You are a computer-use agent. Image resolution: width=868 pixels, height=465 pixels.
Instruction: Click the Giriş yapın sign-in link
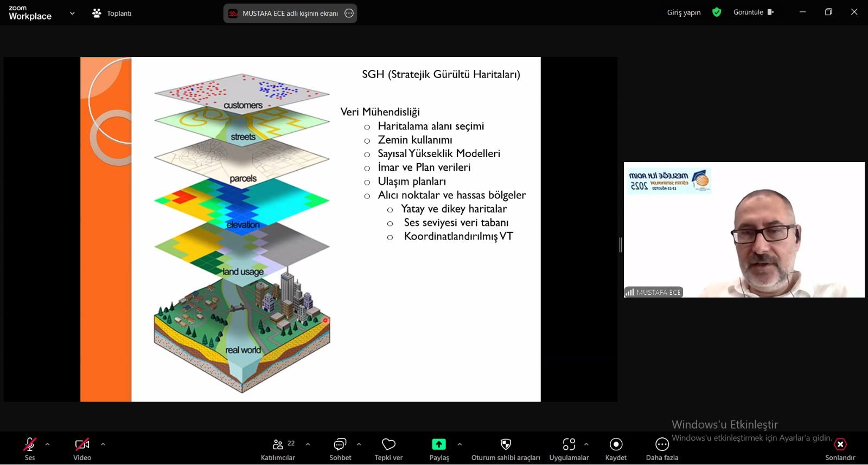(684, 12)
